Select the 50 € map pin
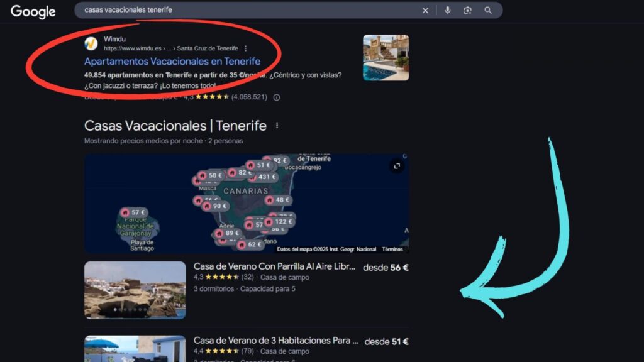This screenshot has height=362, width=644. point(211,175)
